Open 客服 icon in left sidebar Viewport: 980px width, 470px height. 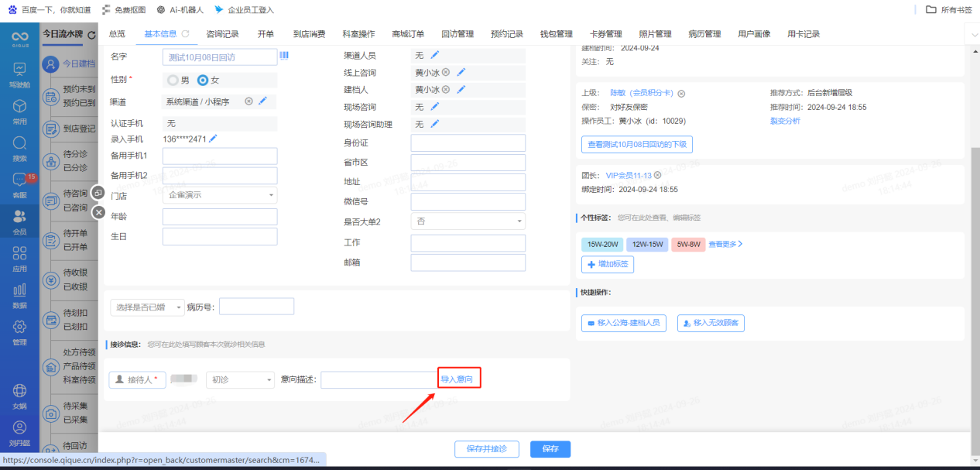coord(19,184)
